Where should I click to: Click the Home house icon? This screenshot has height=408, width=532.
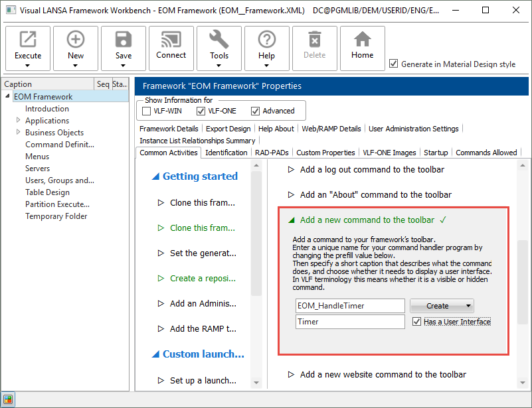point(362,40)
